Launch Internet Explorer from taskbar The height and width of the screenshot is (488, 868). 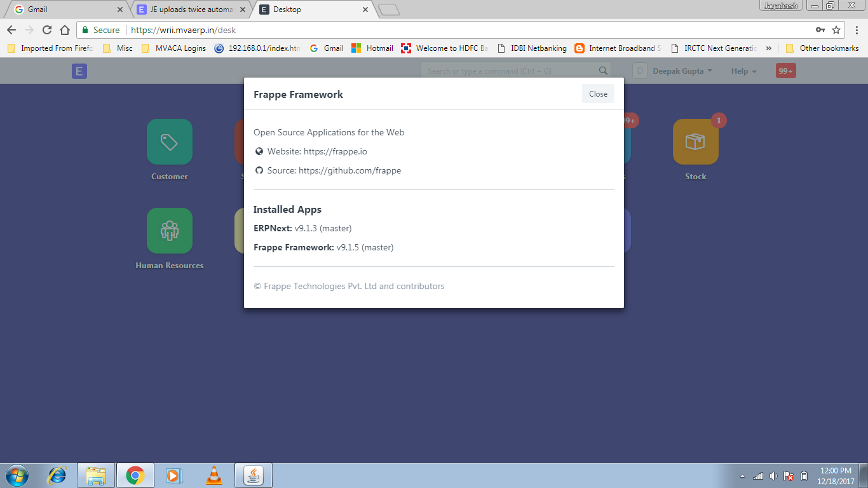(x=57, y=475)
